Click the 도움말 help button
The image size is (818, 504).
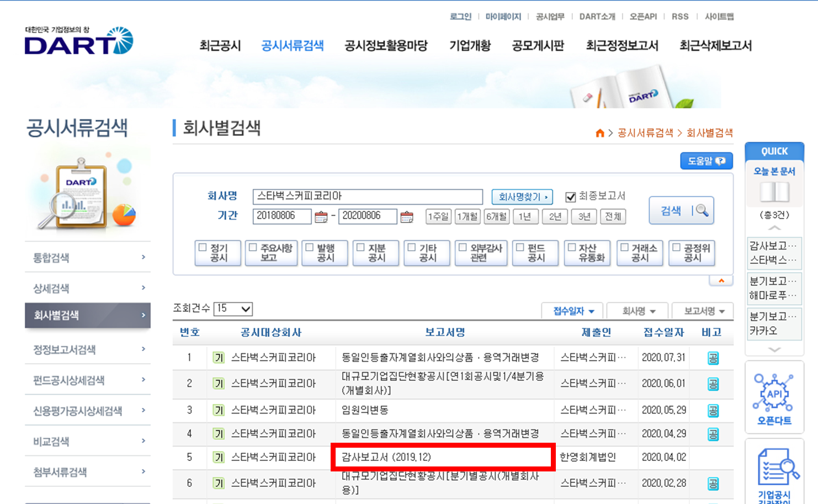point(707,161)
